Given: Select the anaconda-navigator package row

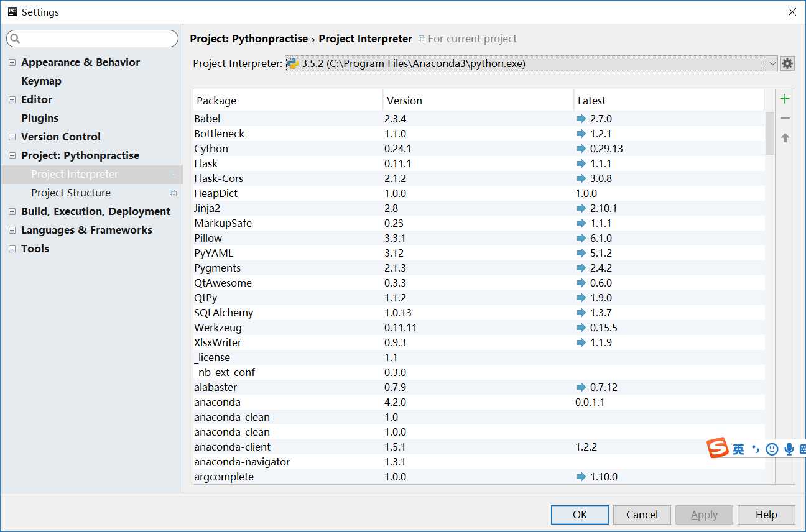Looking at the screenshot, I should tap(479, 462).
